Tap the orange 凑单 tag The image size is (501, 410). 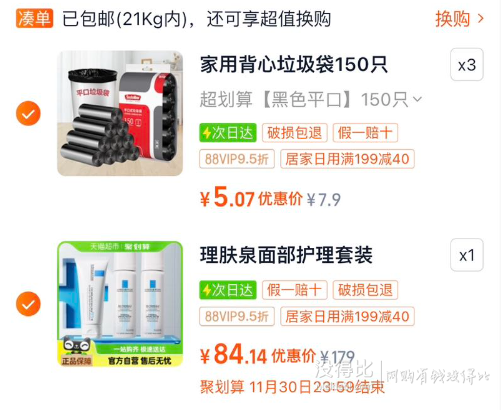[x=34, y=18]
